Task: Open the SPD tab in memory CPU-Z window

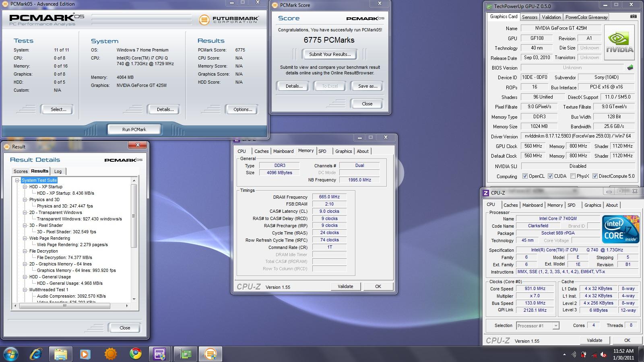Action: (x=322, y=151)
